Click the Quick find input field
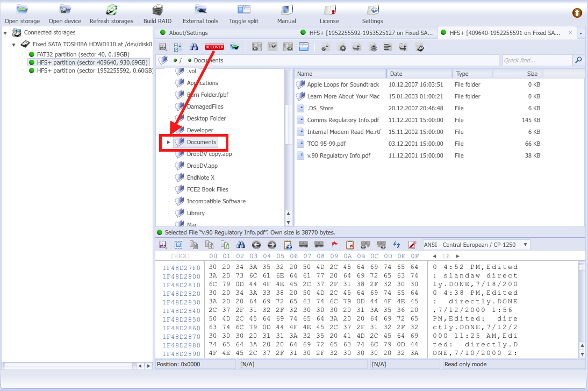 coord(536,60)
